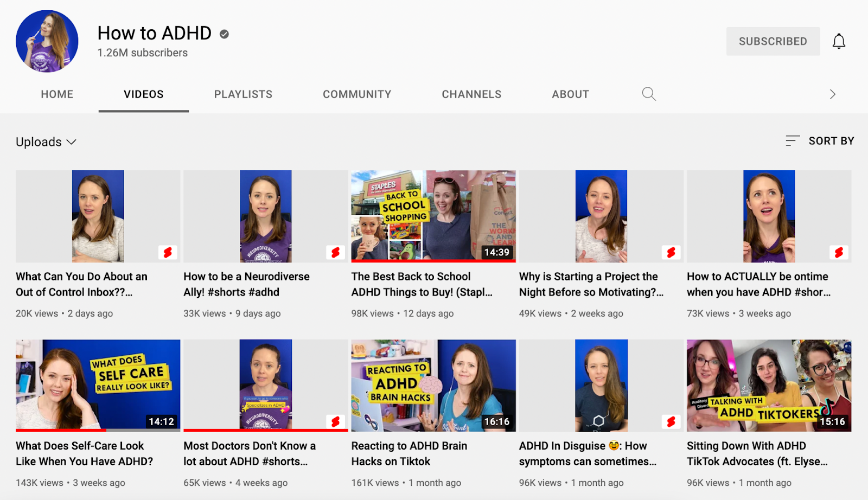The width and height of the screenshot is (868, 500).
Task: Click the notification bell icon
Action: pos(839,41)
